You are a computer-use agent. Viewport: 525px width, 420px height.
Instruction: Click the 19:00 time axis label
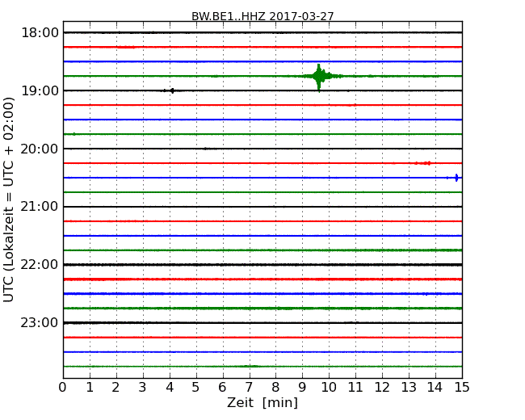40,90
